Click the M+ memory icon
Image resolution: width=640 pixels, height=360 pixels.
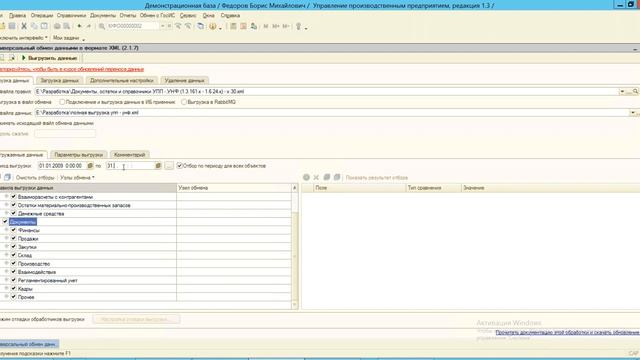coord(276,26)
